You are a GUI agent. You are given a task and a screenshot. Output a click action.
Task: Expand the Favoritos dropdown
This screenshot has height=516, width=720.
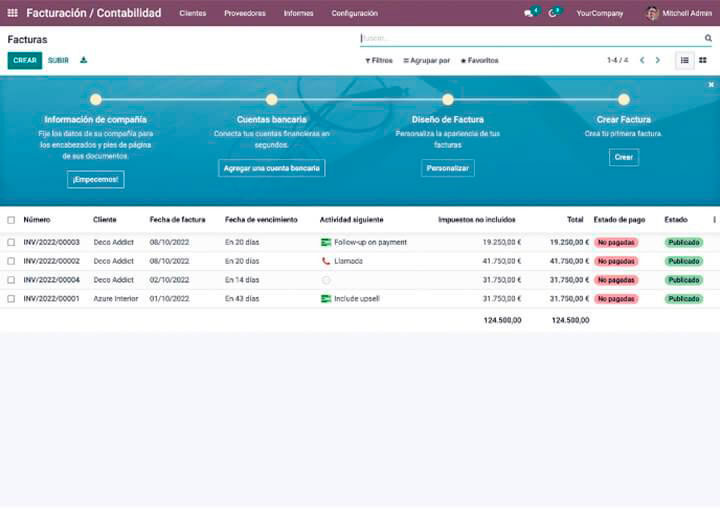[479, 60]
